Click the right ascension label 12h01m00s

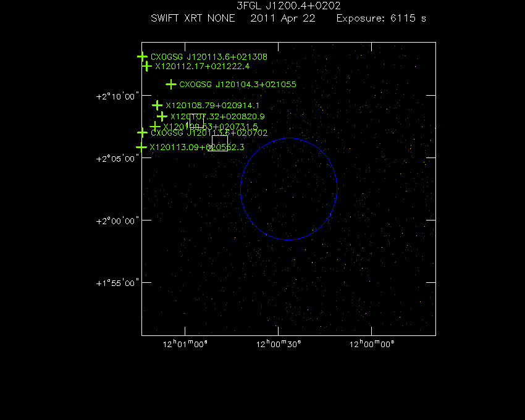click(185, 344)
